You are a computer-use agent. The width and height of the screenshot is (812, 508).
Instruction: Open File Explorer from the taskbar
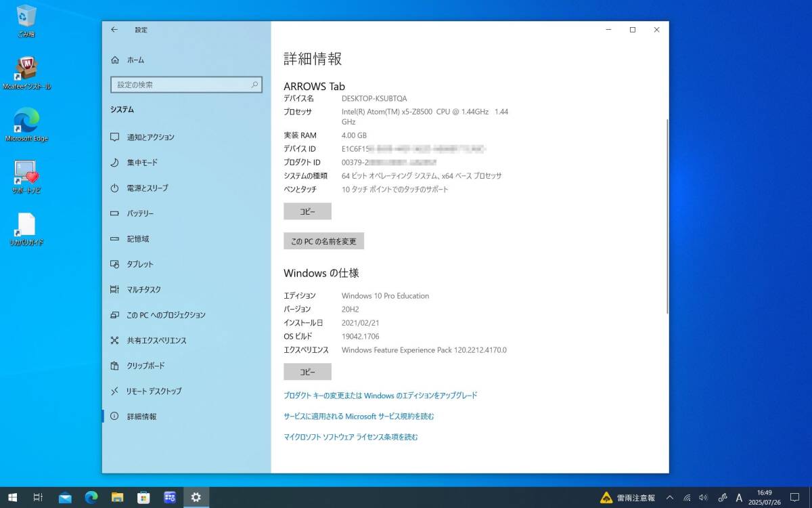point(117,498)
